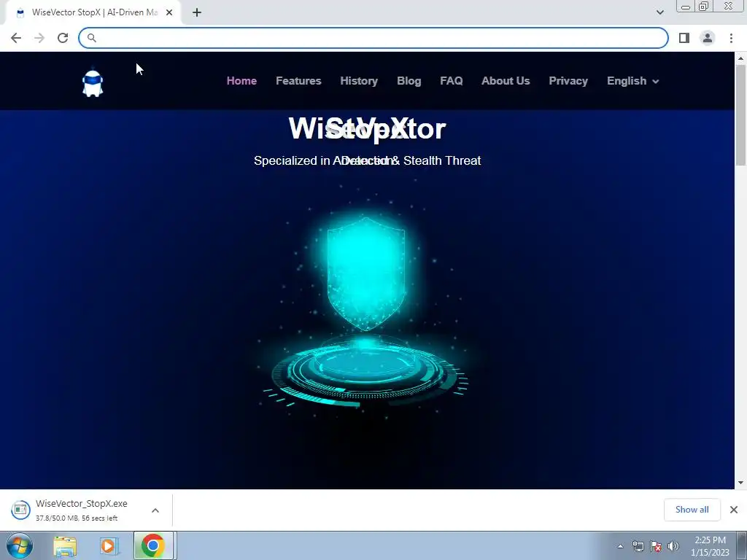Open a new tab with the plus button
Viewport: 747px width, 560px height.
(x=197, y=13)
